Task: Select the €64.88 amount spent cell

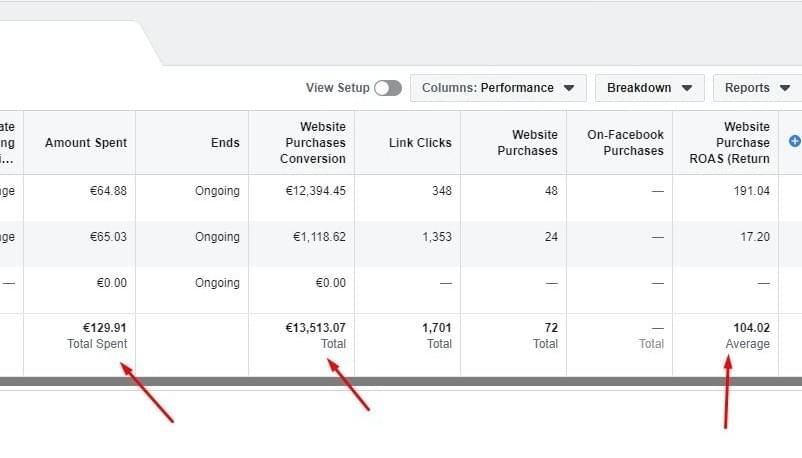Action: coord(107,191)
